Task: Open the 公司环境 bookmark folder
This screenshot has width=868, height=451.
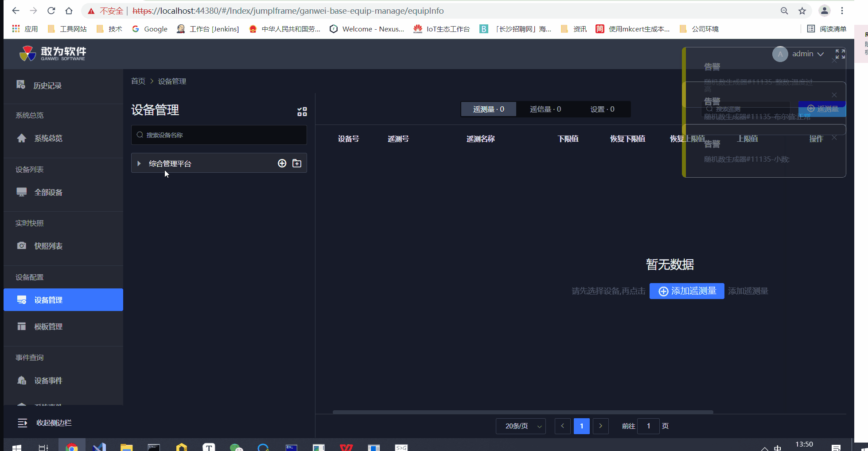Action: point(699,29)
